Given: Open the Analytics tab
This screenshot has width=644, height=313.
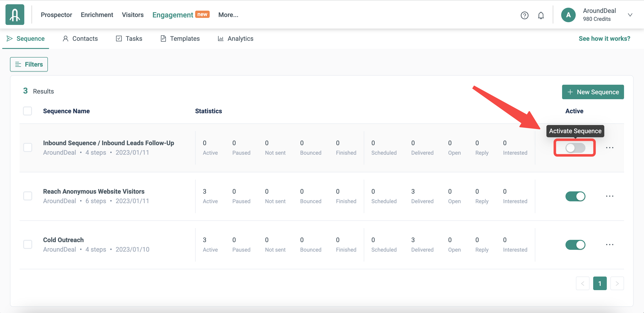Looking at the screenshot, I should [236, 39].
